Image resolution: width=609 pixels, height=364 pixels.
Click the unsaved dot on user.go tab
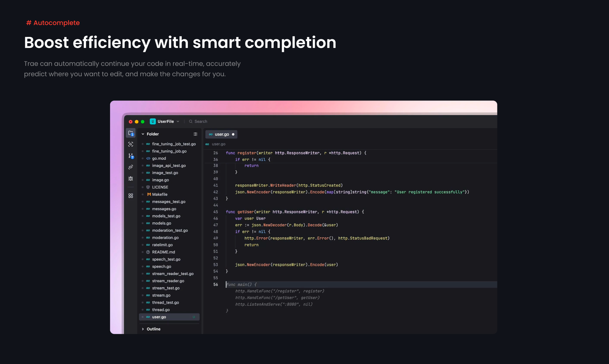click(x=233, y=134)
